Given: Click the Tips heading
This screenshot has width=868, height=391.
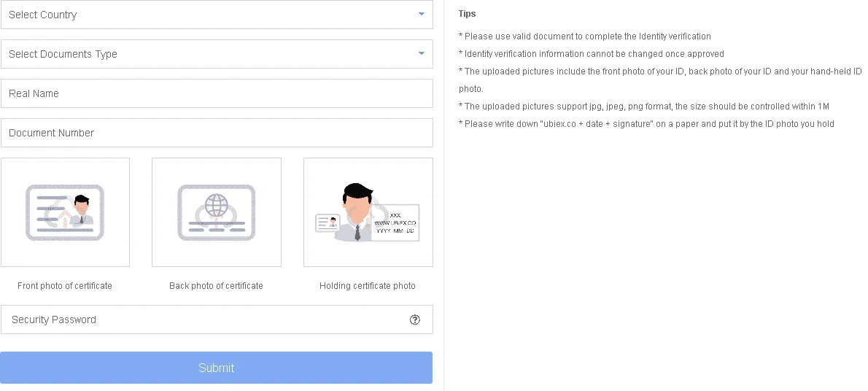Looking at the screenshot, I should [468, 14].
